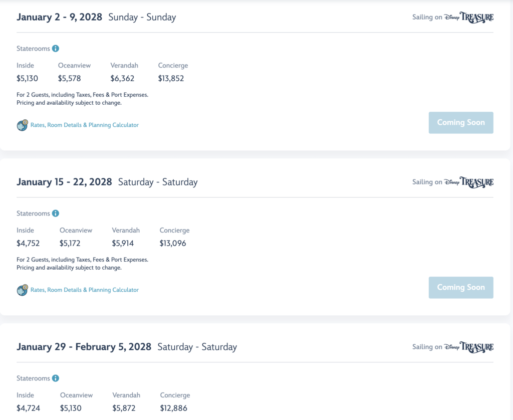
Task: Open Staterooms info icon for January 15 sailing
Action: (56, 214)
